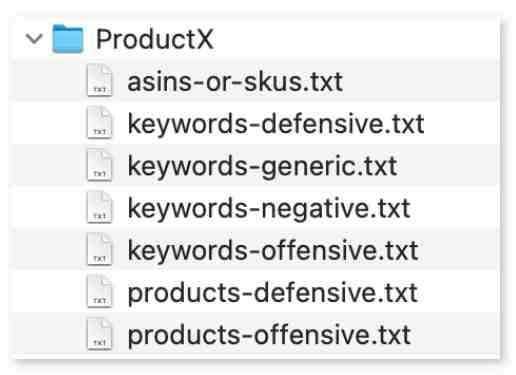Collapse the ProductX folder chevron

(34, 39)
